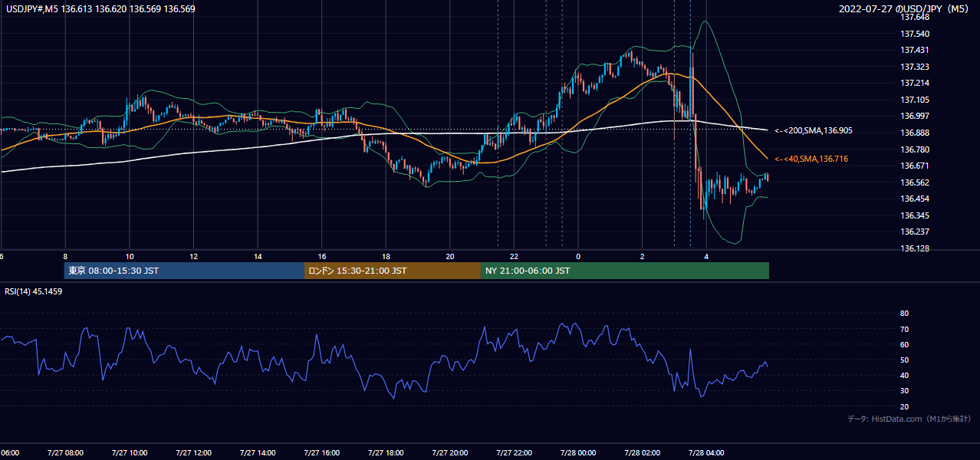Click the 7/27 22:00 date axis label
Screen dimensions: 980x460
(x=513, y=453)
